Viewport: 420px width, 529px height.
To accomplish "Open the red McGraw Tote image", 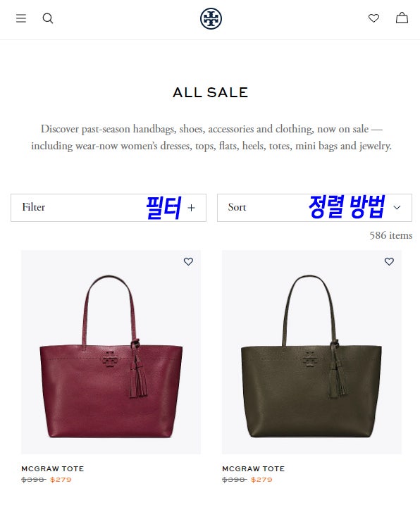I will pyautogui.click(x=111, y=352).
